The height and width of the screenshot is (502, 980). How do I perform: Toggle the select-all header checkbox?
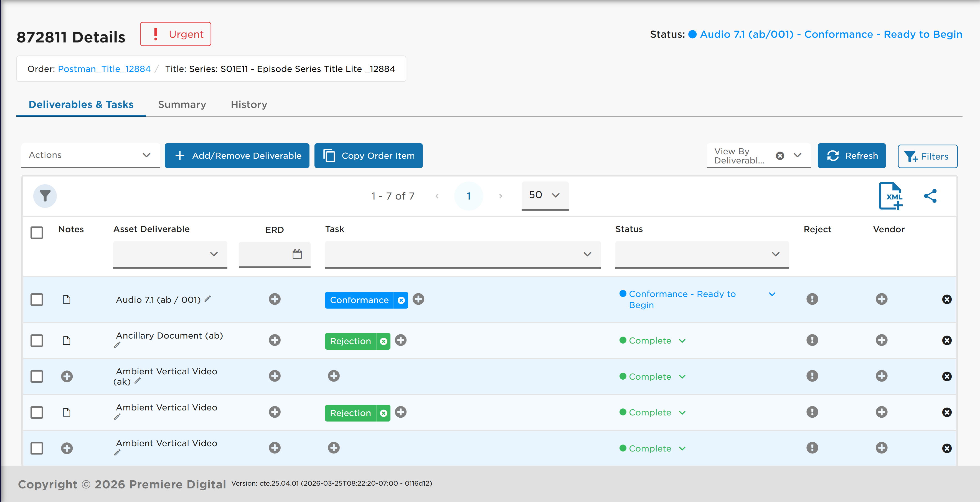pyautogui.click(x=37, y=233)
